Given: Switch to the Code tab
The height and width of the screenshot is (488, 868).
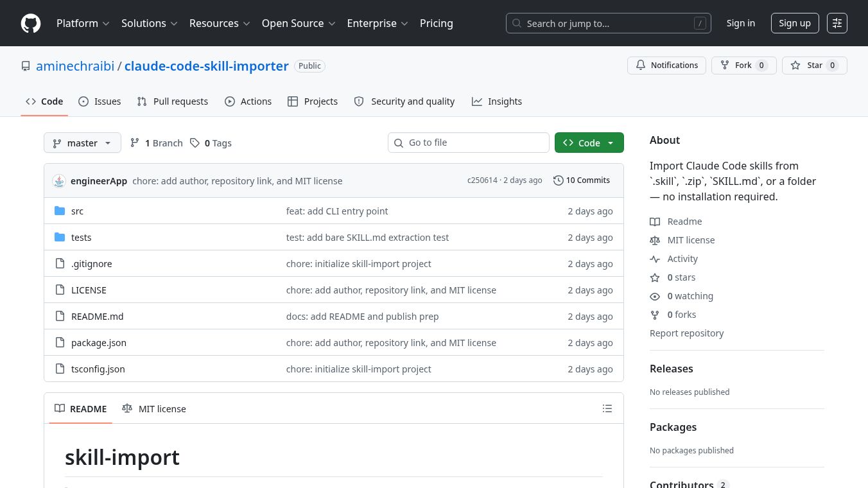Looking at the screenshot, I should (44, 101).
